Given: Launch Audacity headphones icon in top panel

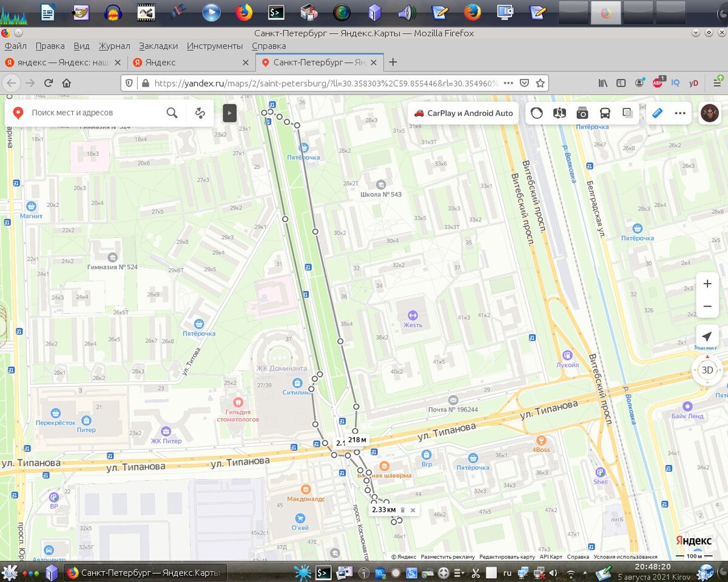Looking at the screenshot, I should pyautogui.click(x=113, y=12).
